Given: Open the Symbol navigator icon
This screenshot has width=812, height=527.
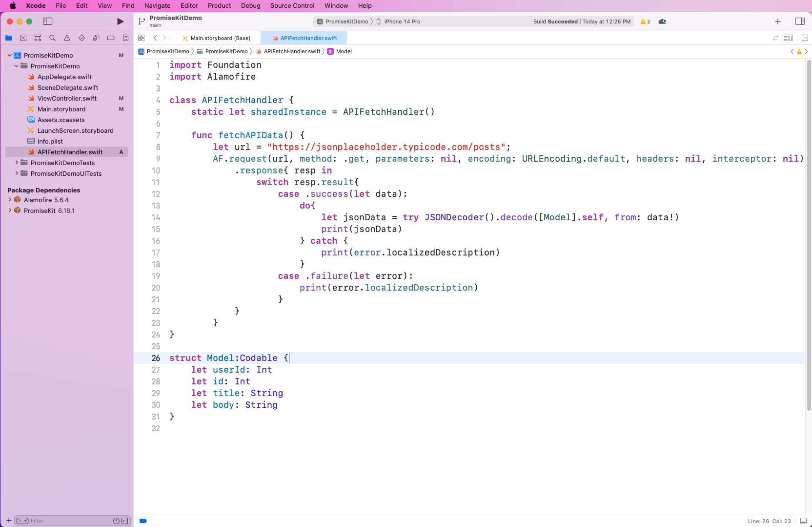Looking at the screenshot, I should tap(38, 38).
